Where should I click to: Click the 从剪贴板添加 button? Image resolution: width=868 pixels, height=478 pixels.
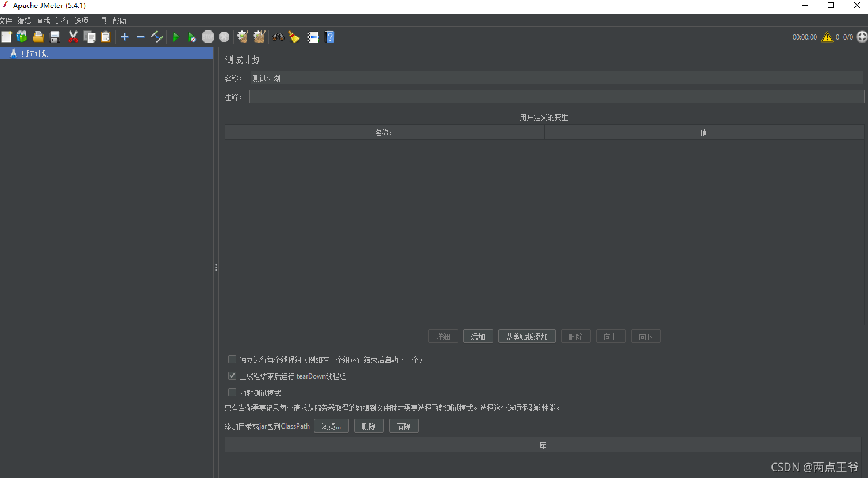527,337
